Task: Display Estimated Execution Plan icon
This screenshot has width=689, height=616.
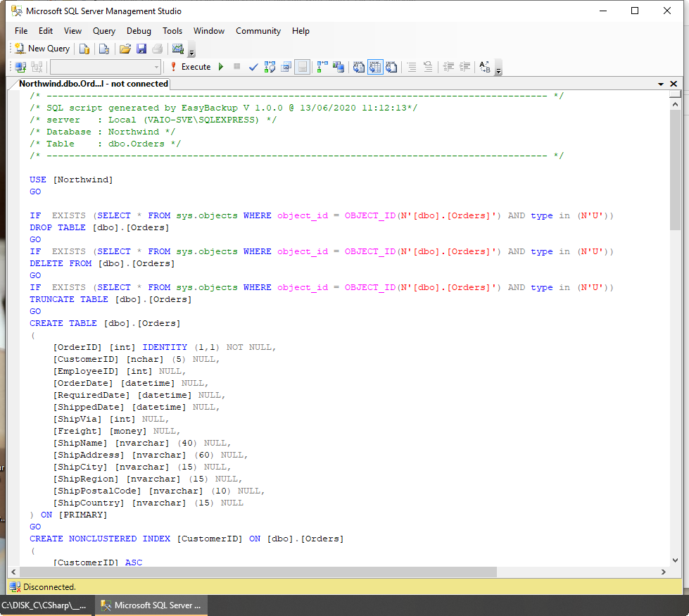Action: click(x=270, y=67)
